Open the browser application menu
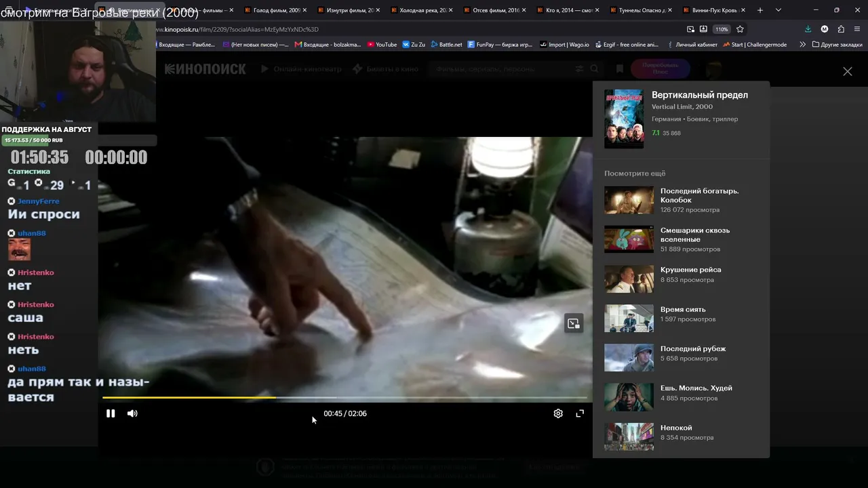Viewport: 868px width, 488px height. [858, 29]
